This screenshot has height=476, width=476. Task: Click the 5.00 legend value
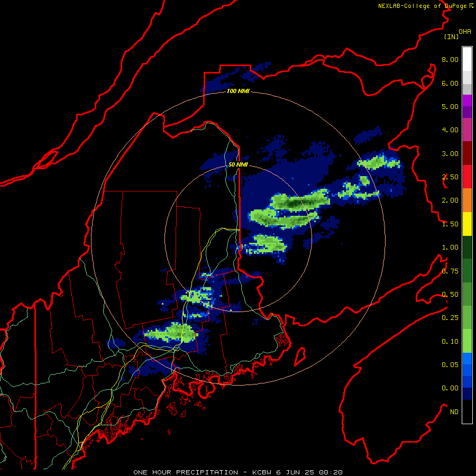pos(450,106)
